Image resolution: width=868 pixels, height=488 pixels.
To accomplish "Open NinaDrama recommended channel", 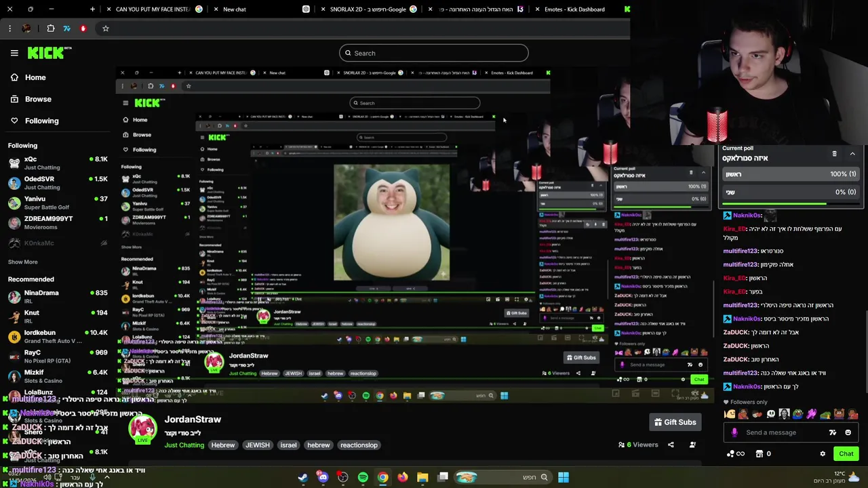I will tap(58, 297).
